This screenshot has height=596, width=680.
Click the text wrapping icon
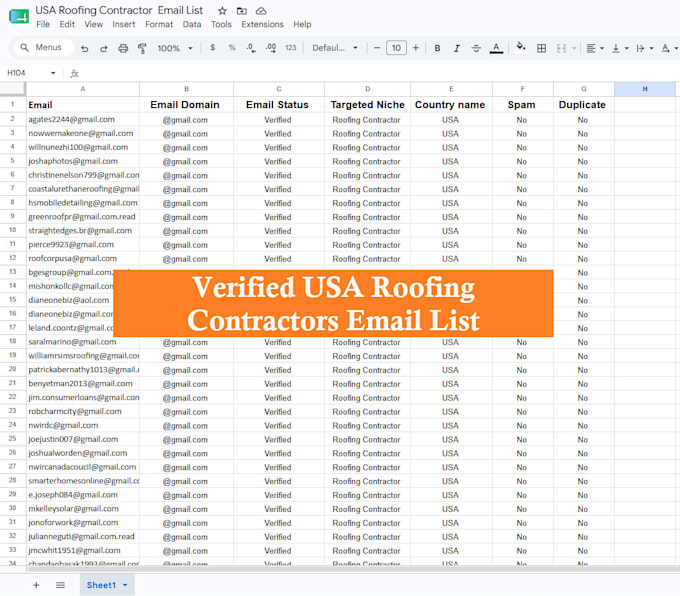[x=640, y=48]
